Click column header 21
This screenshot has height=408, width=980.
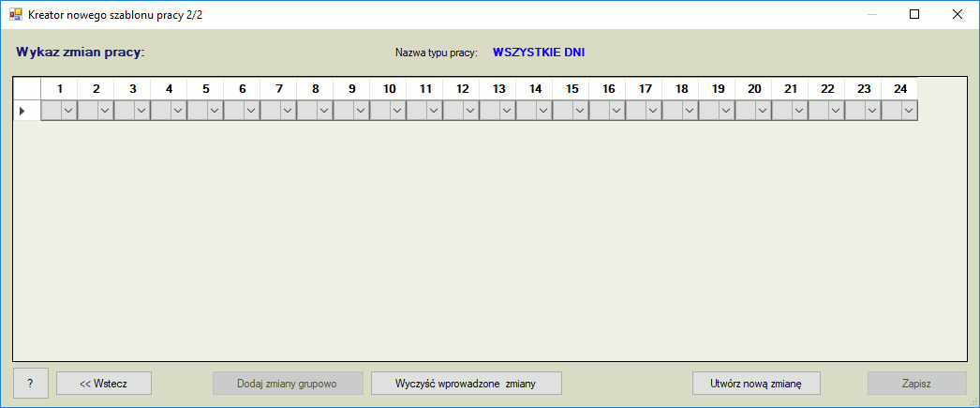point(790,88)
